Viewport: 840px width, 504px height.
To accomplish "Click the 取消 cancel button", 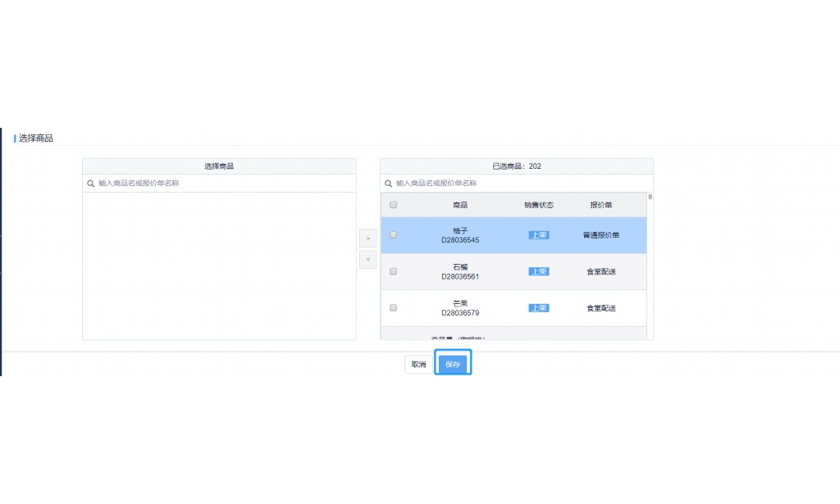I will pos(417,363).
